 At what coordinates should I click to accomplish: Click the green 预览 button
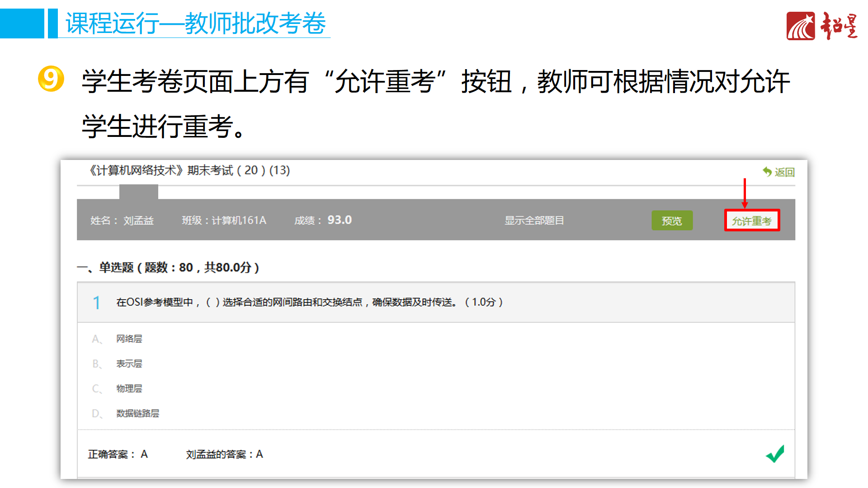pos(671,221)
